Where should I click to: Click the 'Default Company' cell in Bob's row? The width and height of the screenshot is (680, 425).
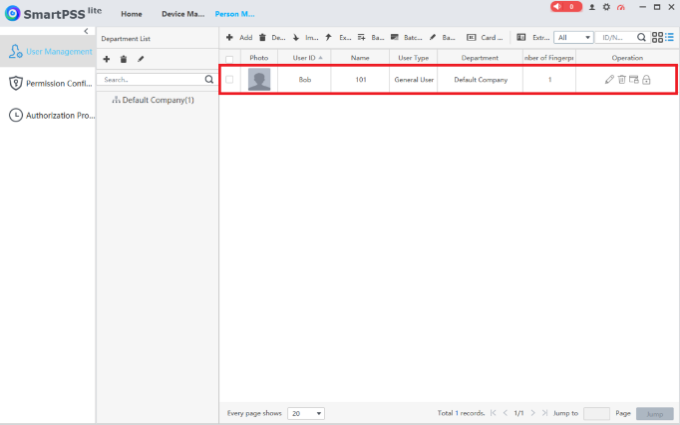pyautogui.click(x=481, y=80)
